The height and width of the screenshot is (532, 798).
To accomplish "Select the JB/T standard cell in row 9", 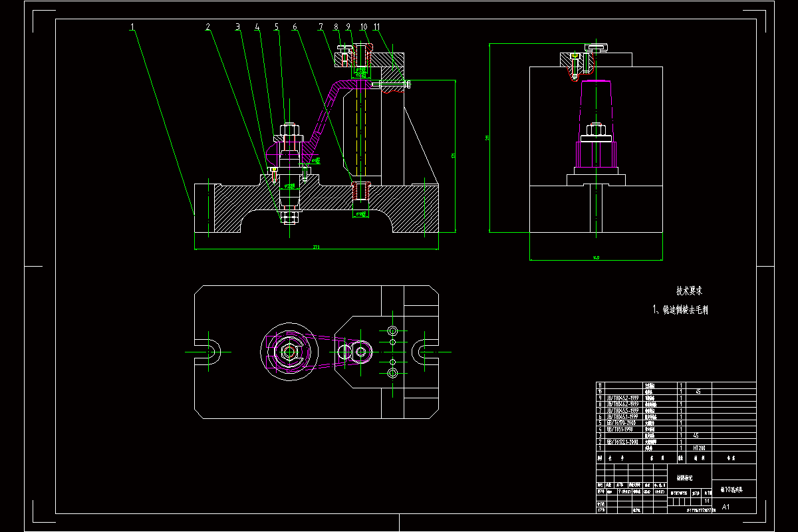I will pos(623,398).
